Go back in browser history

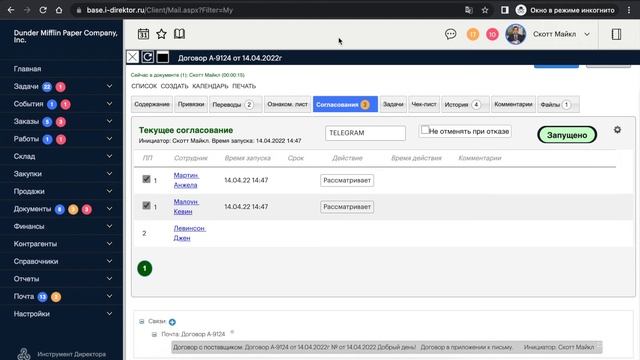coord(11,10)
